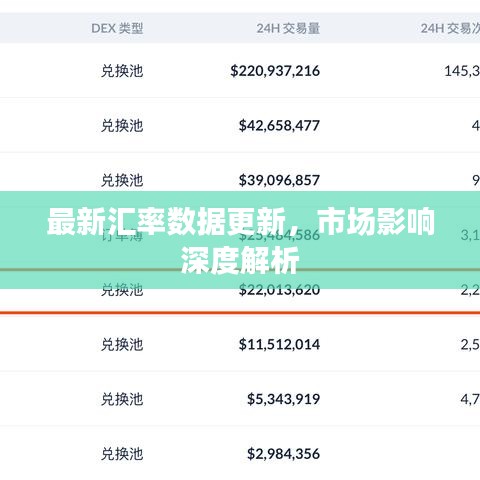Select the value $220,937,216
Screen dimensions: 480x480
[275, 71]
